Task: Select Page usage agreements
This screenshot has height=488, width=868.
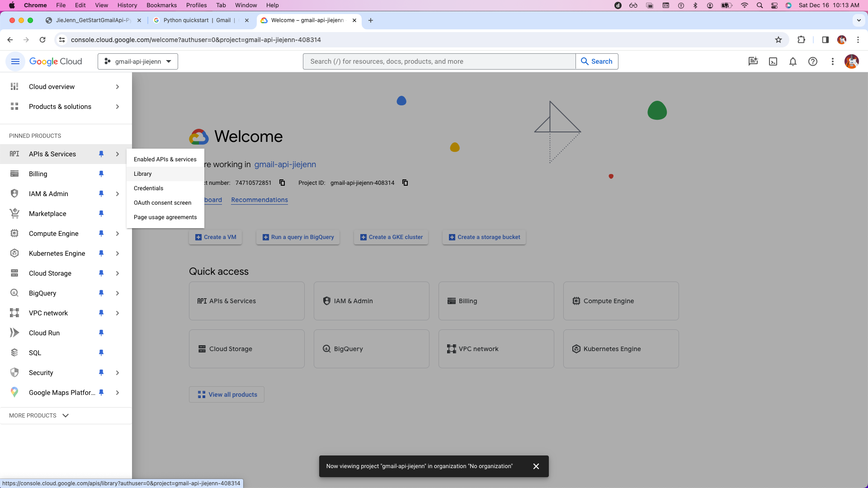Action: click(165, 217)
